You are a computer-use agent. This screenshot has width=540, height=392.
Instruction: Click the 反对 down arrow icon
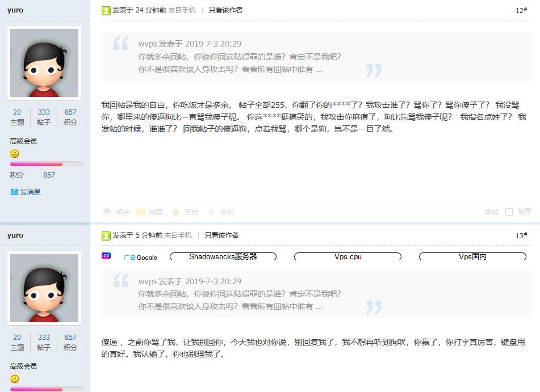(x=211, y=212)
